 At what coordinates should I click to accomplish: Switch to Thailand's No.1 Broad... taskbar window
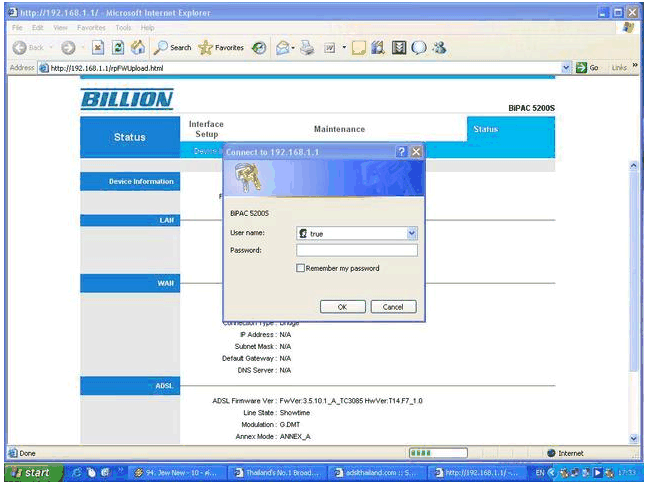pyautogui.click(x=277, y=472)
